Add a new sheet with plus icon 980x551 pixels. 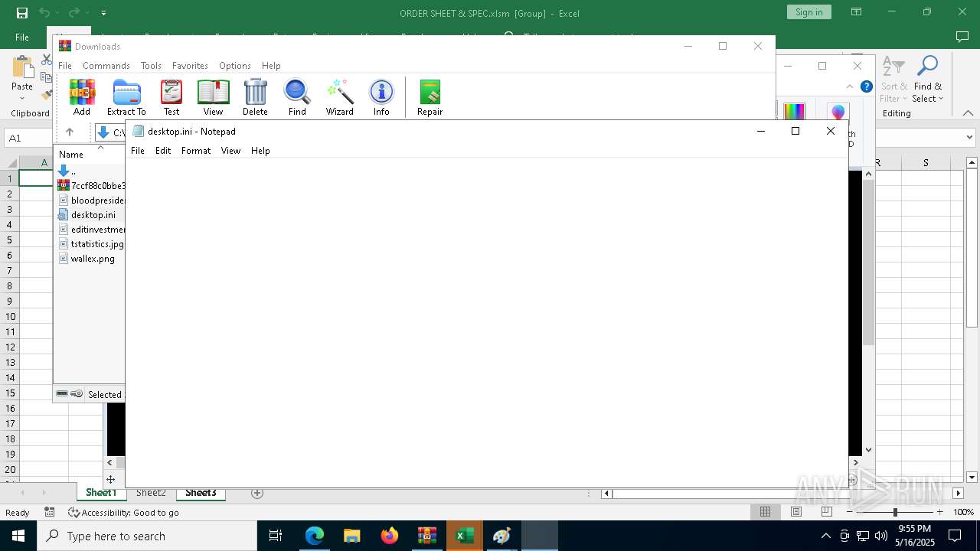point(257,493)
